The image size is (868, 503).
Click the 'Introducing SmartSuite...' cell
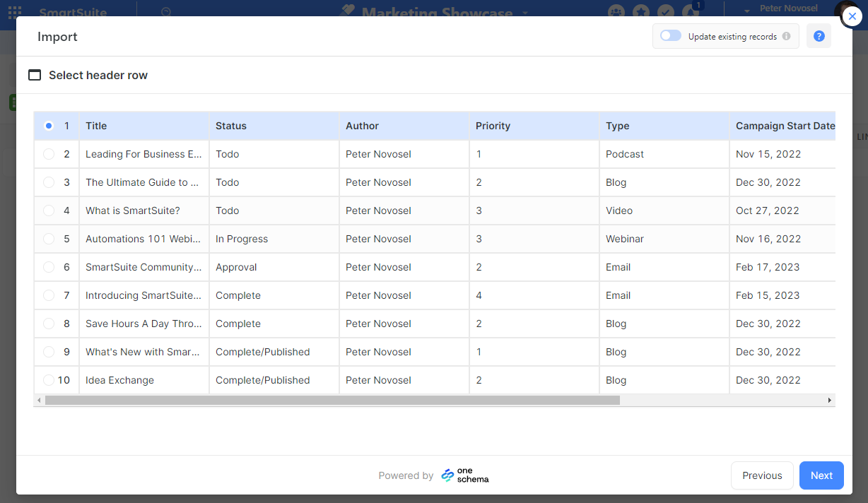point(144,295)
